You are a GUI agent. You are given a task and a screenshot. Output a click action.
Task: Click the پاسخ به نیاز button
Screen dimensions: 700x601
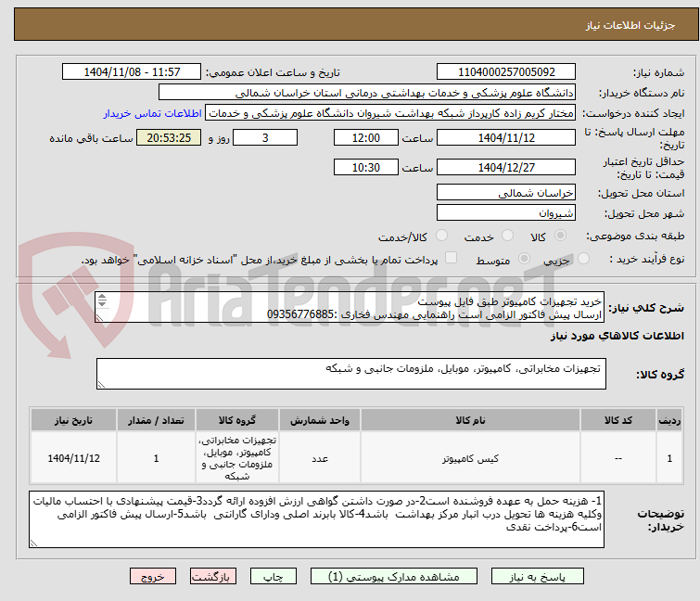(538, 576)
